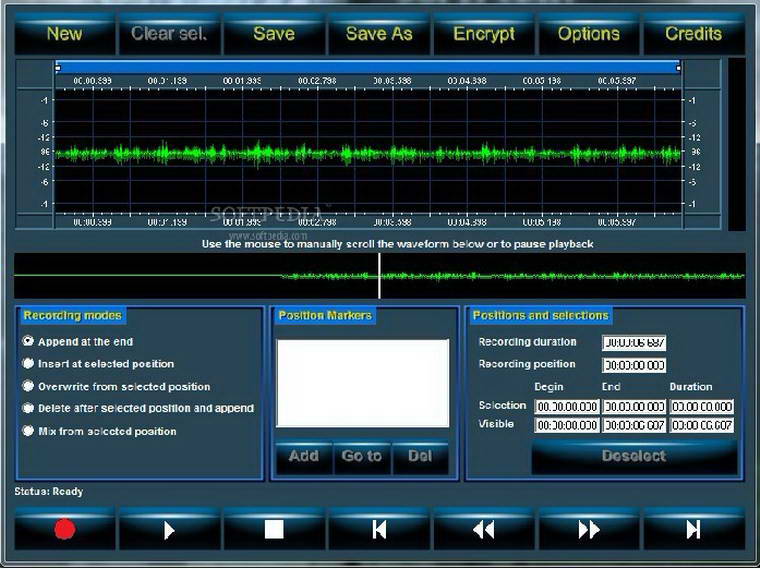Start recording with the red record button
Image resolution: width=760 pixels, height=569 pixels.
point(64,529)
